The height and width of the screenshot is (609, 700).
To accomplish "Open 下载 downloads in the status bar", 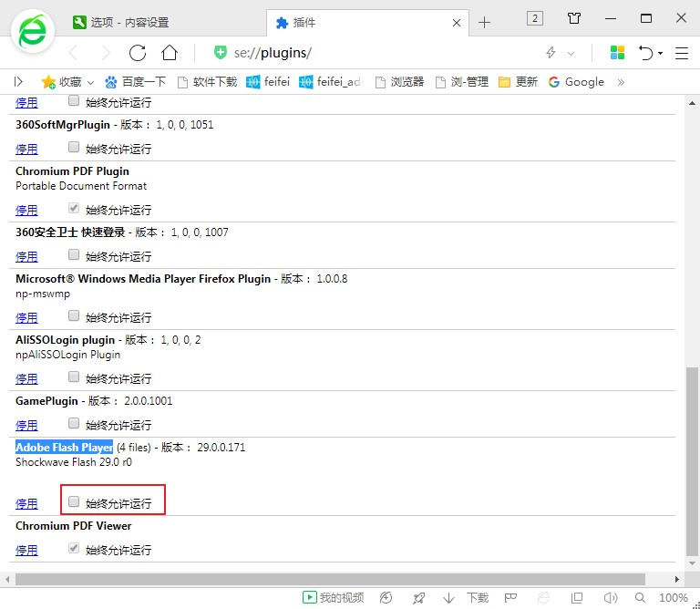I will click(x=467, y=598).
